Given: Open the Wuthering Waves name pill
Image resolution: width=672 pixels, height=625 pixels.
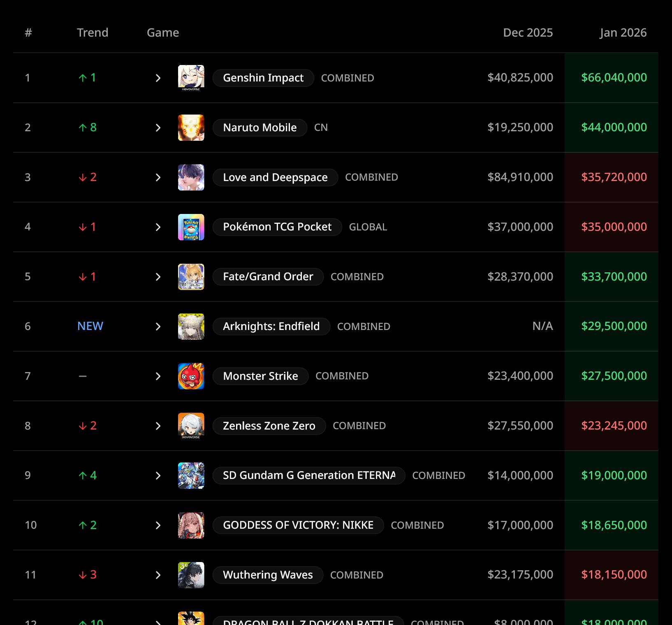Looking at the screenshot, I should point(268,575).
